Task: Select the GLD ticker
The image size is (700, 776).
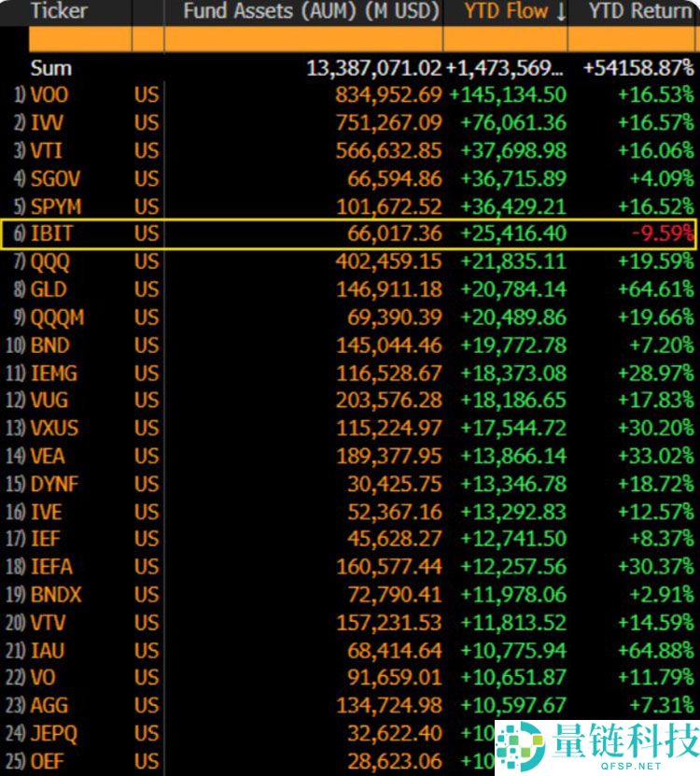Action: coord(49,289)
